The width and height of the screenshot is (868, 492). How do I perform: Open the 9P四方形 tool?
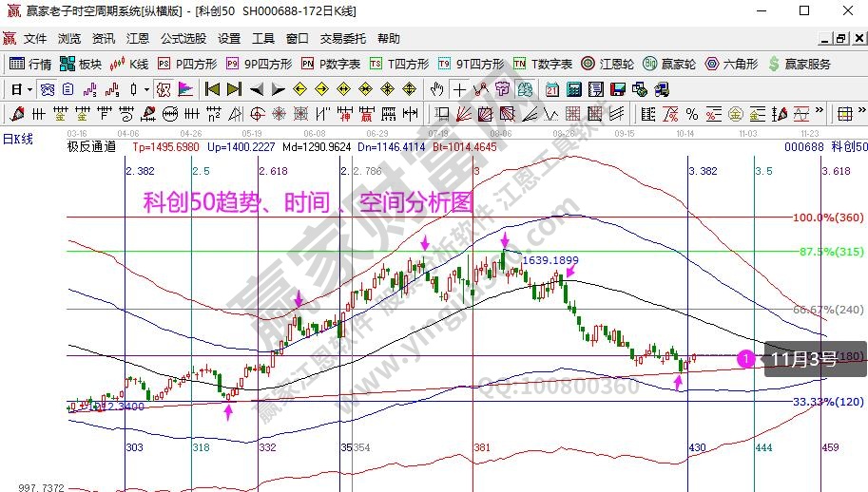point(260,65)
